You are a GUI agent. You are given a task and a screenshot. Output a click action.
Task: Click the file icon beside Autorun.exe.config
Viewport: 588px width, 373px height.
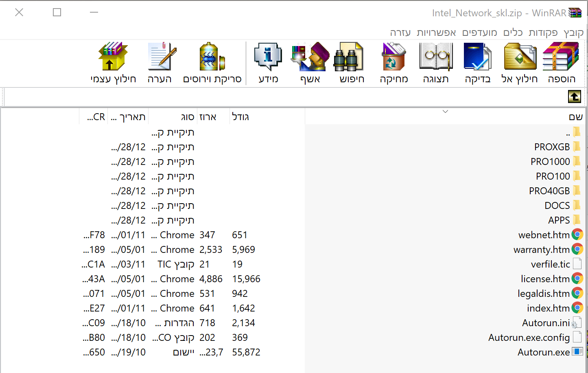click(577, 337)
